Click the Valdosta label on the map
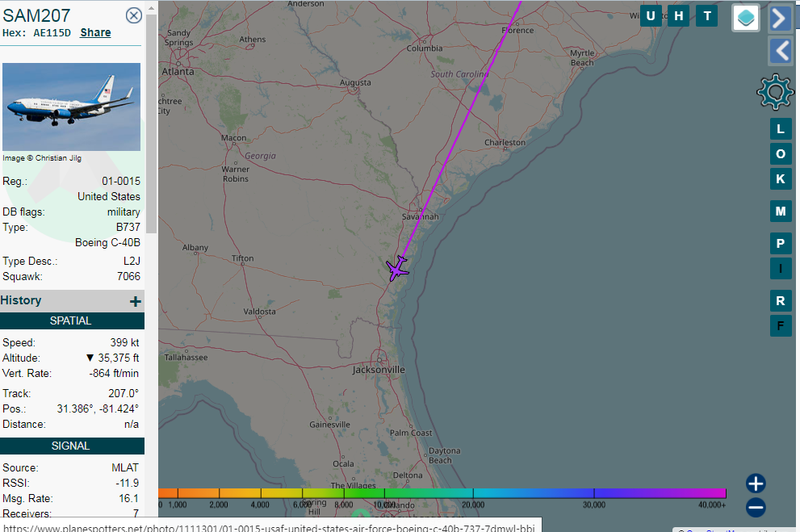 [259, 312]
